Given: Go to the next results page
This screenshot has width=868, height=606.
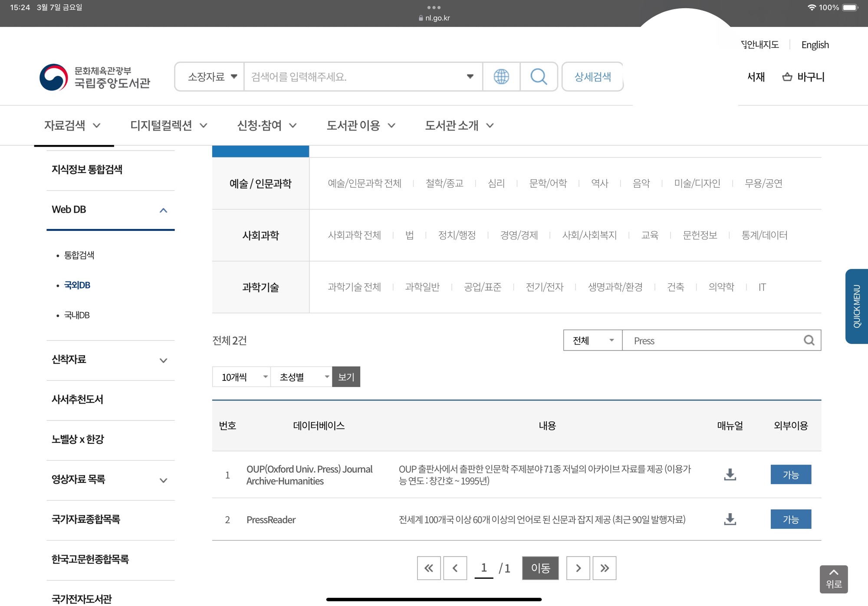Looking at the screenshot, I should pyautogui.click(x=578, y=568).
